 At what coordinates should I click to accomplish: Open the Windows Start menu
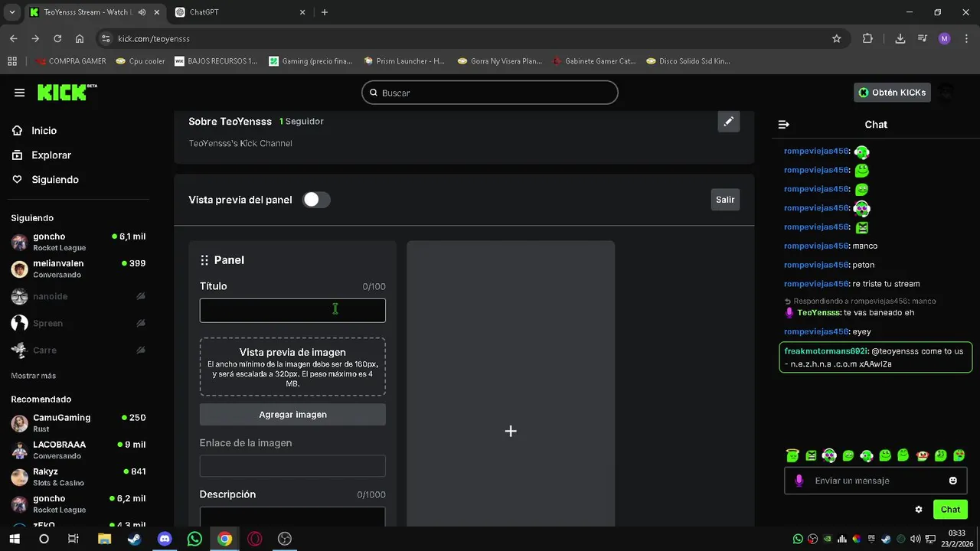(14, 539)
